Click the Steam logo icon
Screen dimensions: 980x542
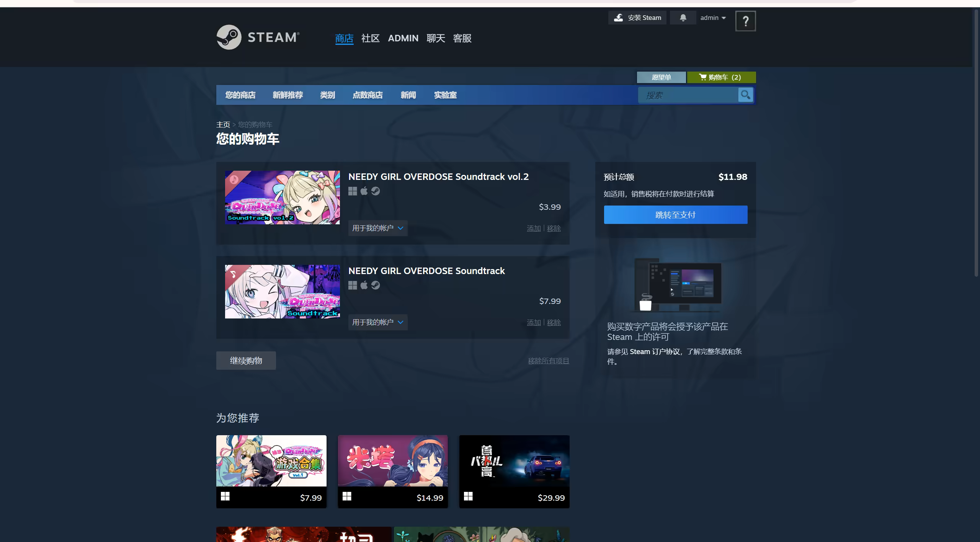click(x=229, y=37)
